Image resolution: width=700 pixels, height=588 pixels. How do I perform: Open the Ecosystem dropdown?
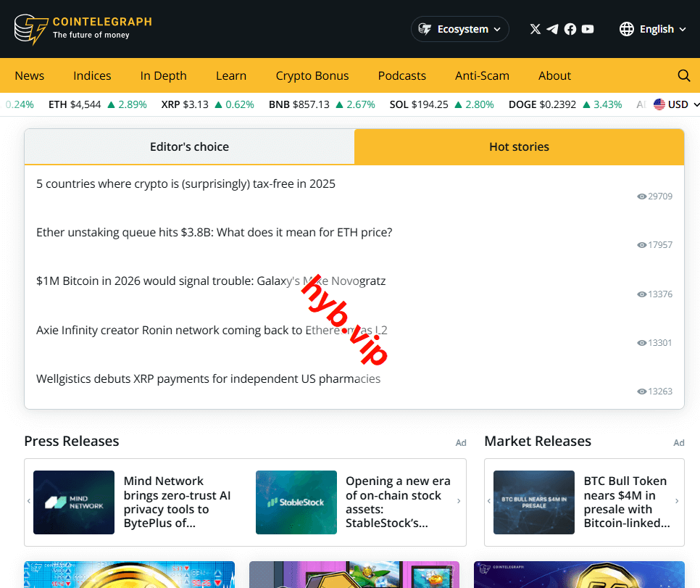tap(459, 29)
